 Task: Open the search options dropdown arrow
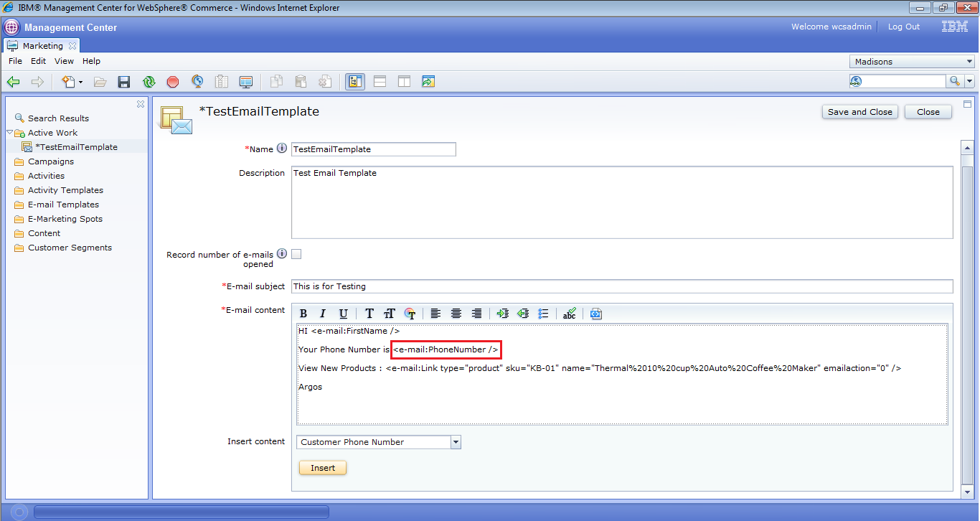click(x=970, y=81)
